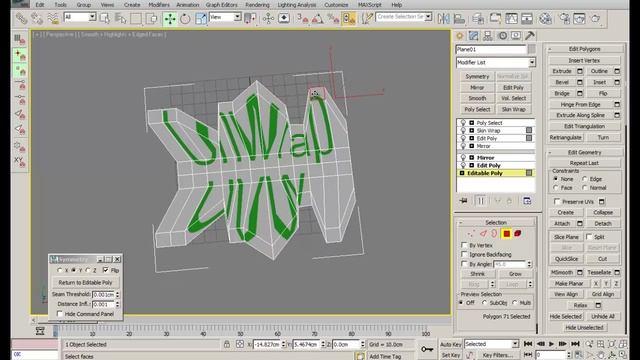
Task: Click Return to Editable Poly button
Action: pos(85,282)
